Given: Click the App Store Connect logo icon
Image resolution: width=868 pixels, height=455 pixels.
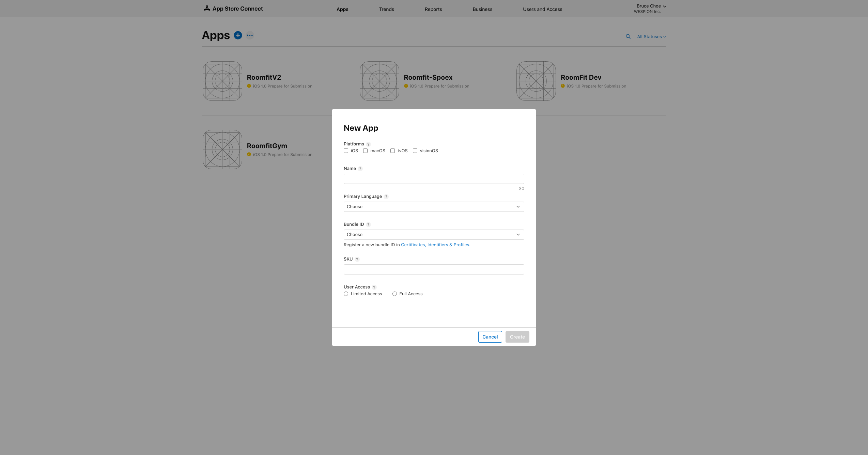Looking at the screenshot, I should [x=207, y=9].
